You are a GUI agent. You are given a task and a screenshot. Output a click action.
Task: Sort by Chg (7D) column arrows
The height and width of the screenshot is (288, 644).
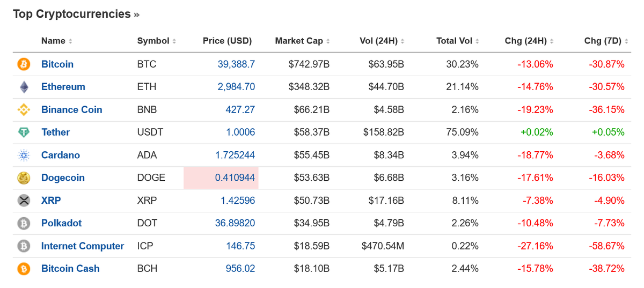pos(626,41)
